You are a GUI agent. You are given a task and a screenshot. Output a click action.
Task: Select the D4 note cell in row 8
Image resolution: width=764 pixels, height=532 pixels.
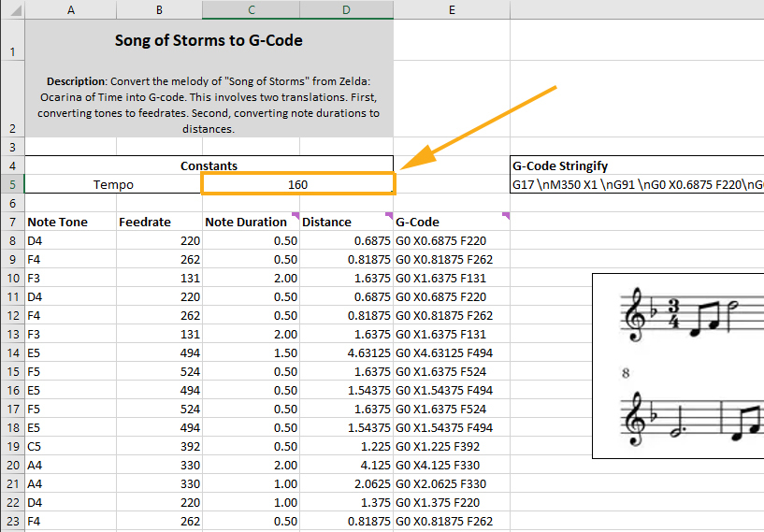click(x=71, y=240)
